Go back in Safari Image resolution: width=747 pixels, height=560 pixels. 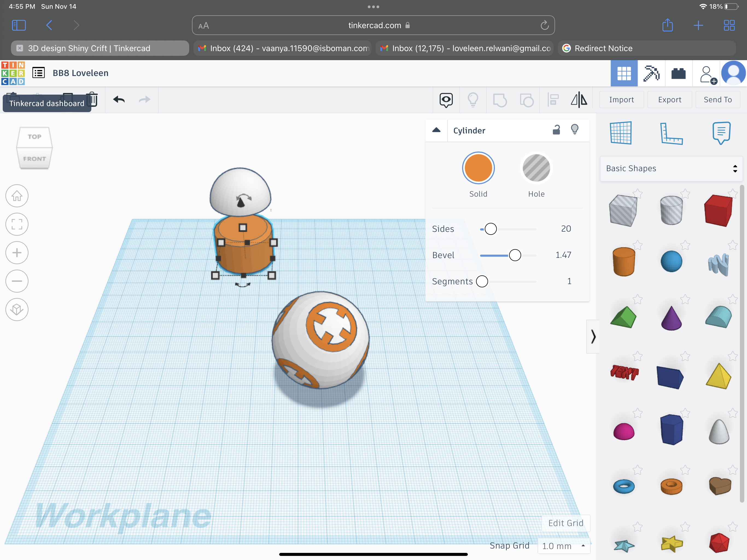[49, 25]
